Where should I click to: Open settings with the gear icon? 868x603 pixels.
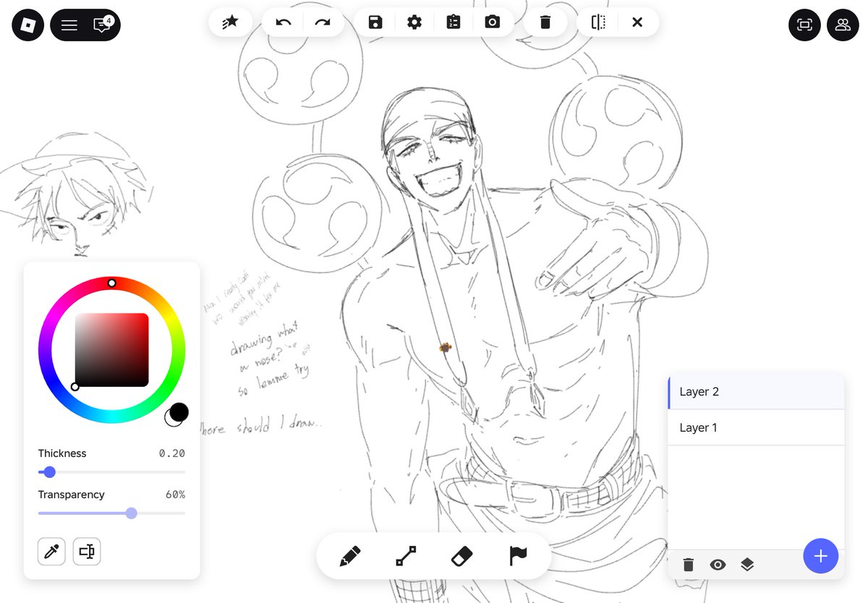click(x=414, y=22)
